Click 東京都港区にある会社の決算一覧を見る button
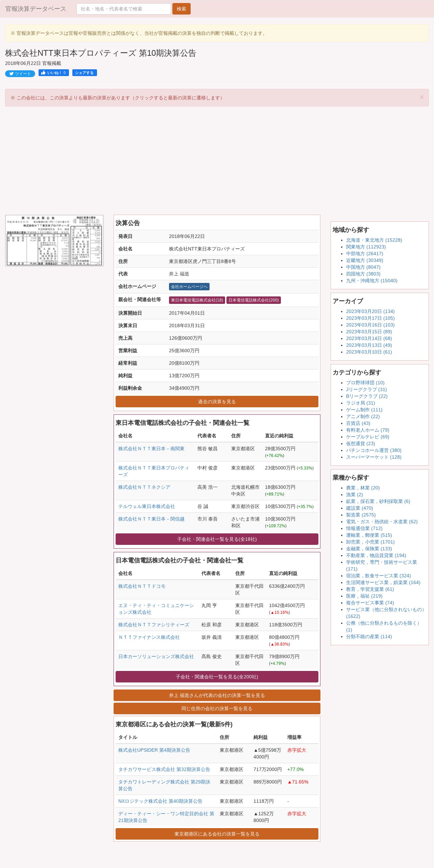Viewport: 434px width, 868px height. [x=217, y=834]
